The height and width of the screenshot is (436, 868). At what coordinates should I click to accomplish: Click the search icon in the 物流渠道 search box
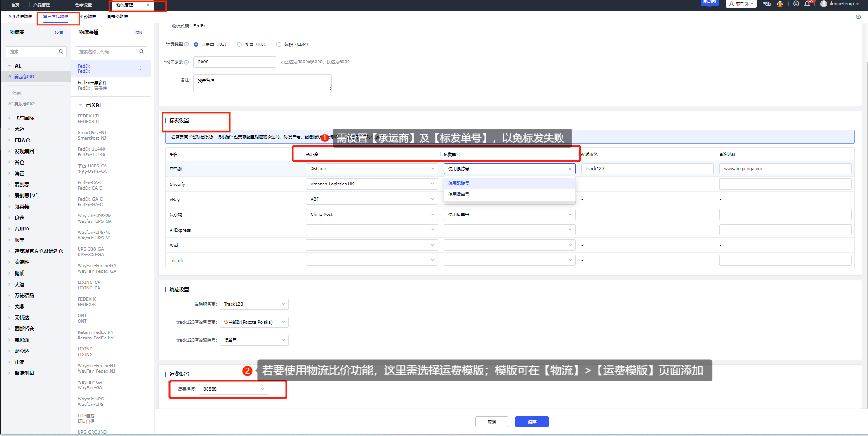pyautogui.click(x=141, y=52)
